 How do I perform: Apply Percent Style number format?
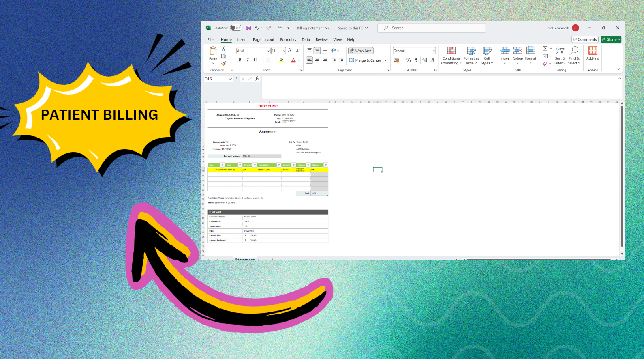pos(409,60)
